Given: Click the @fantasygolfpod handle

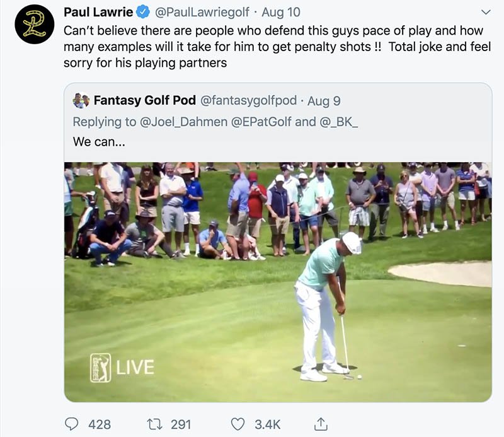Looking at the screenshot, I should click(x=248, y=100).
